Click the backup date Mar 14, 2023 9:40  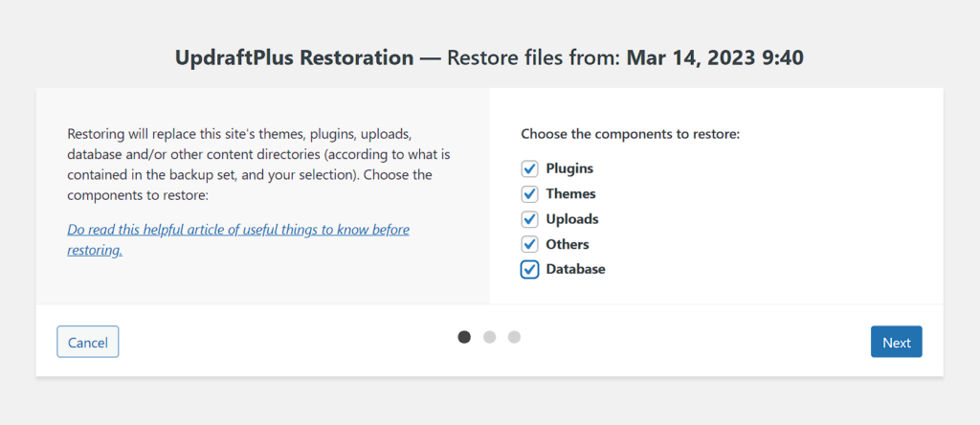(715, 57)
